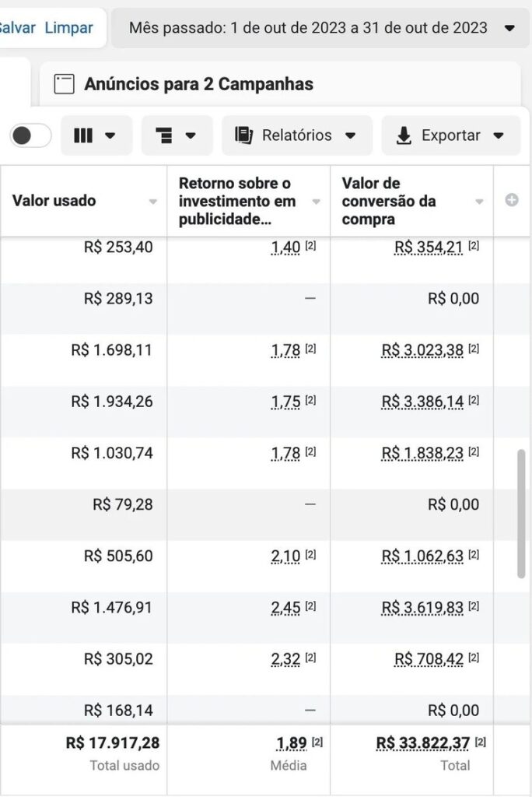Click the Salvar link
The width and height of the screenshot is (532, 797).
tap(17, 28)
